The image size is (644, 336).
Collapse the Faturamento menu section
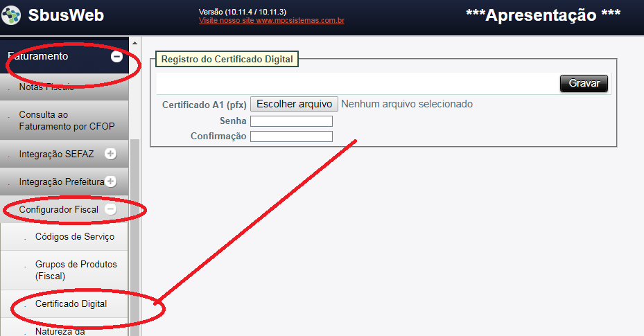116,57
